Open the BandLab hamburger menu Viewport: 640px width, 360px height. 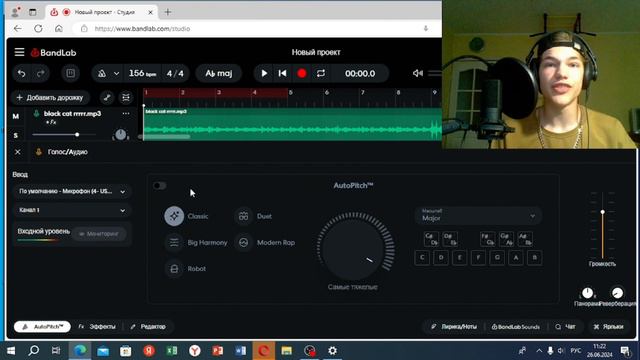pos(19,52)
